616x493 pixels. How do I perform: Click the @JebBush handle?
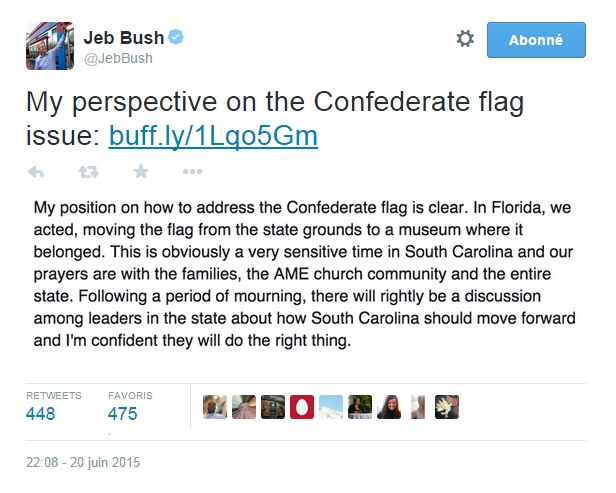(116, 59)
